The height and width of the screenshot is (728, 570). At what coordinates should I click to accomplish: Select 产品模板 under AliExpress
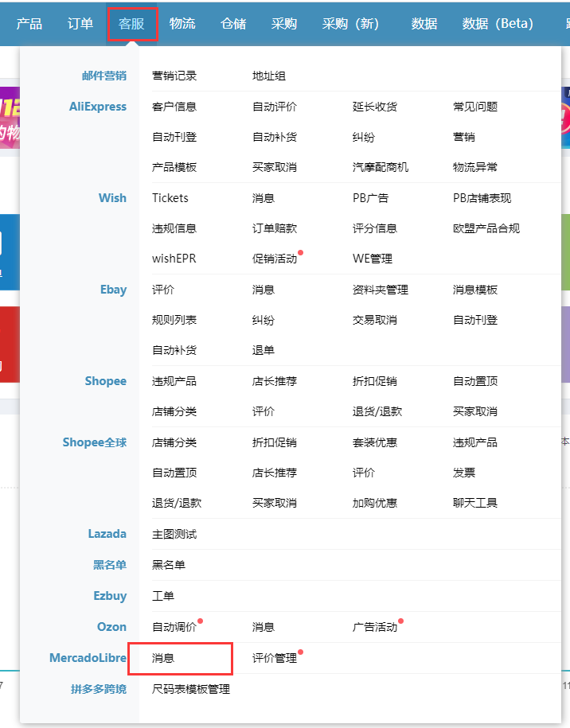pyautogui.click(x=174, y=167)
